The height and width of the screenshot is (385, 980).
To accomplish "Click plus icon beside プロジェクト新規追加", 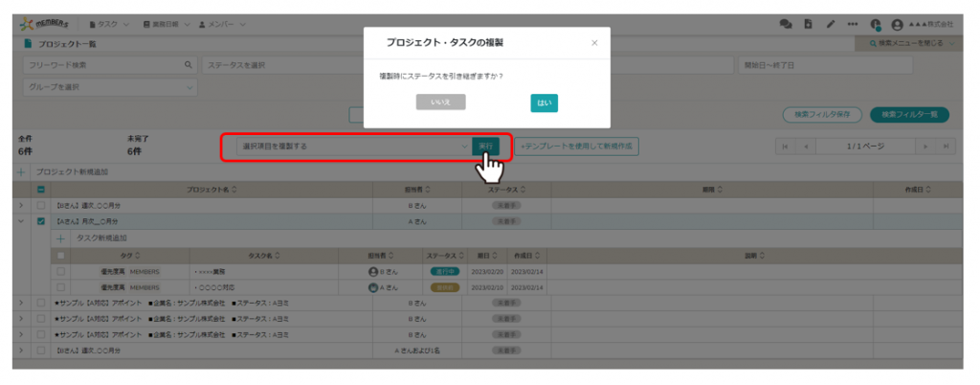I will pos(22,172).
